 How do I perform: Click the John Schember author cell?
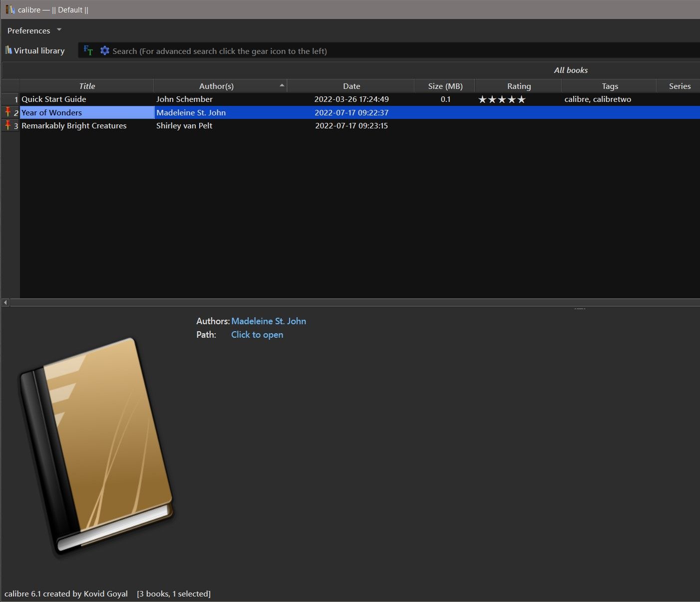pos(221,99)
